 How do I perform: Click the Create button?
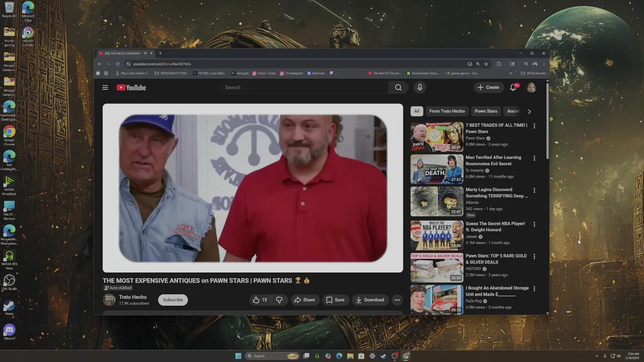click(488, 87)
